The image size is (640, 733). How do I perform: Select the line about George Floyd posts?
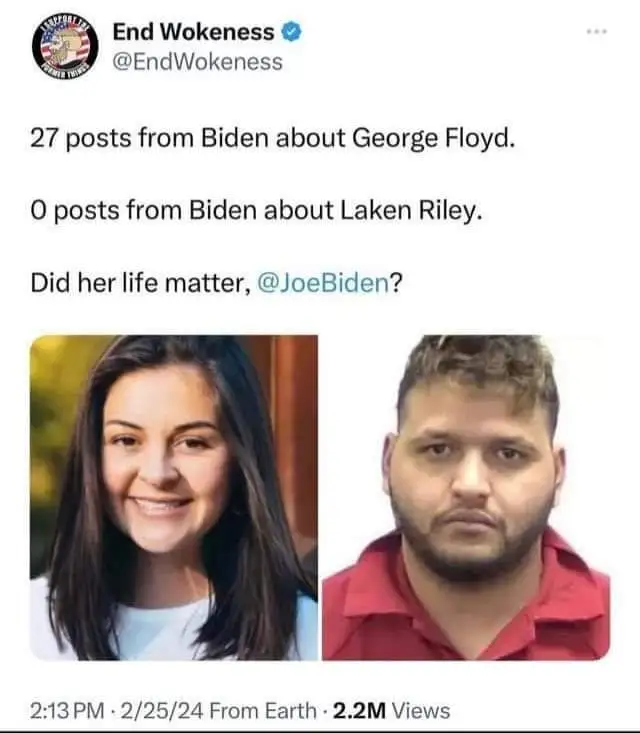coord(273,139)
